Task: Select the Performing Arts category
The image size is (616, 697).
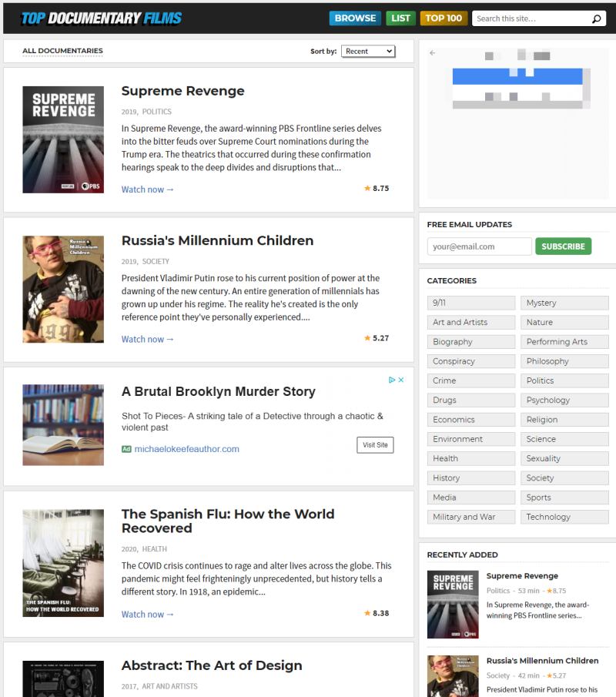Action: point(564,342)
